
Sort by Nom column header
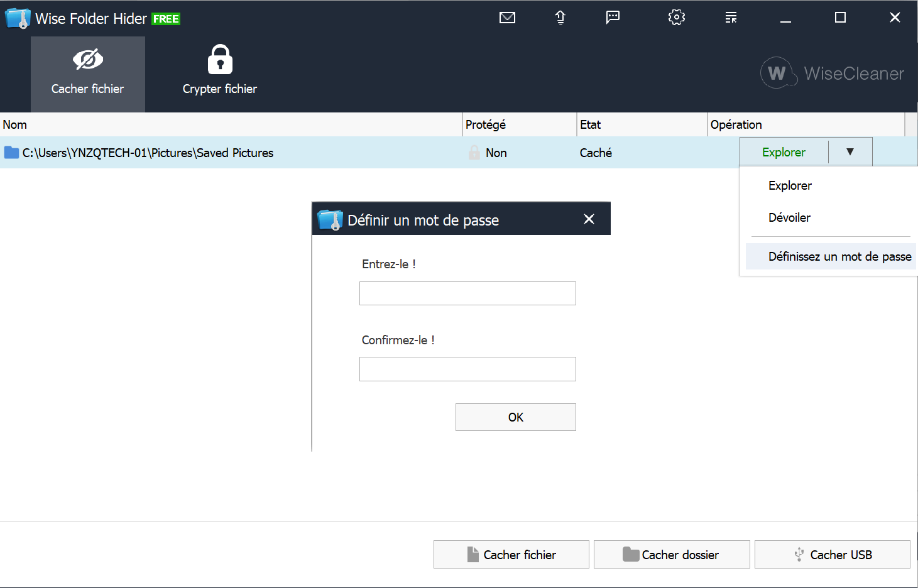(231, 124)
